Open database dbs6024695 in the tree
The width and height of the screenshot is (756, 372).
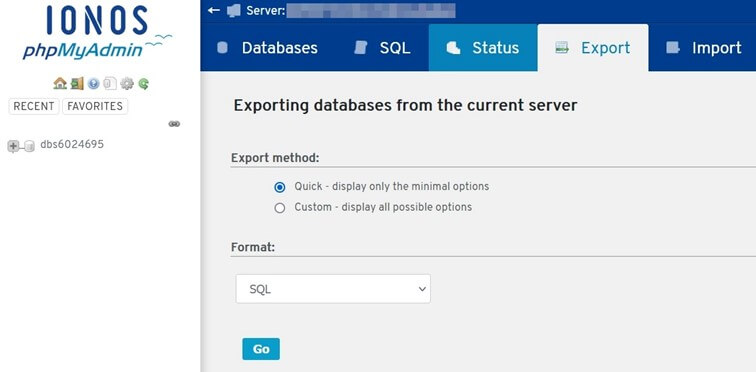[72, 145]
